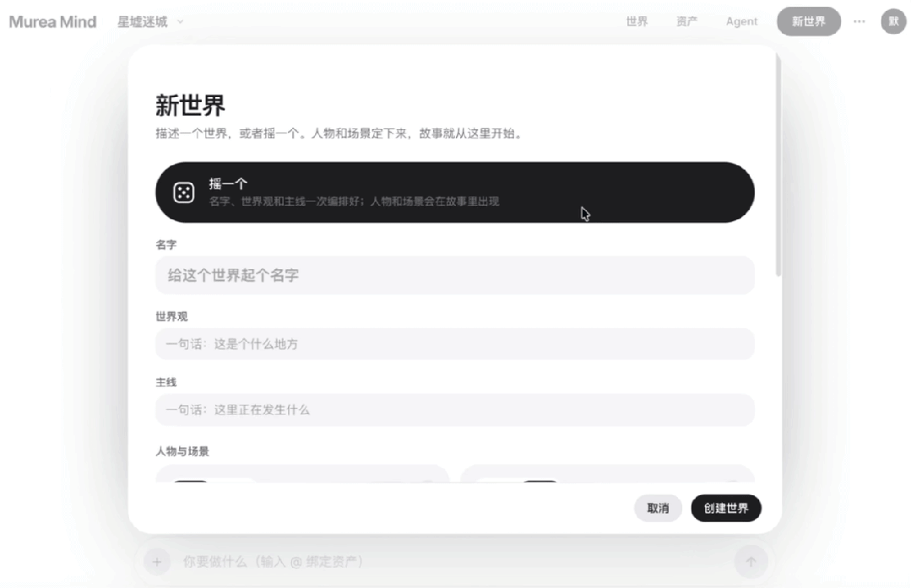
Task: Open the 世界 nav tab
Action: coord(637,21)
